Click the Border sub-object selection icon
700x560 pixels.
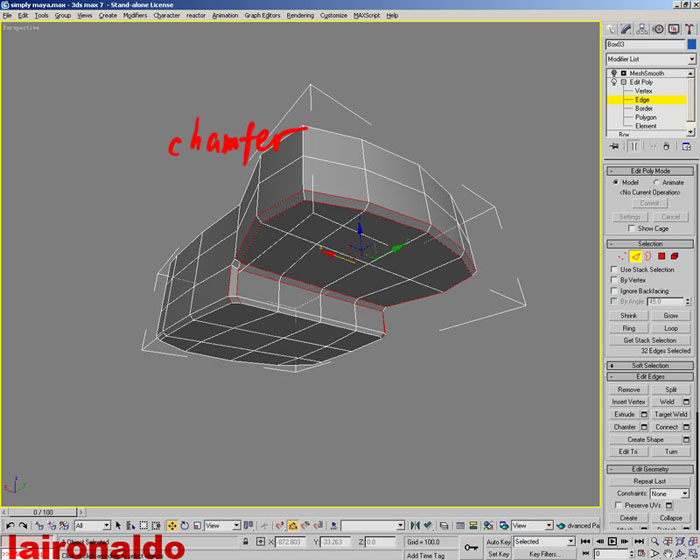(x=648, y=257)
